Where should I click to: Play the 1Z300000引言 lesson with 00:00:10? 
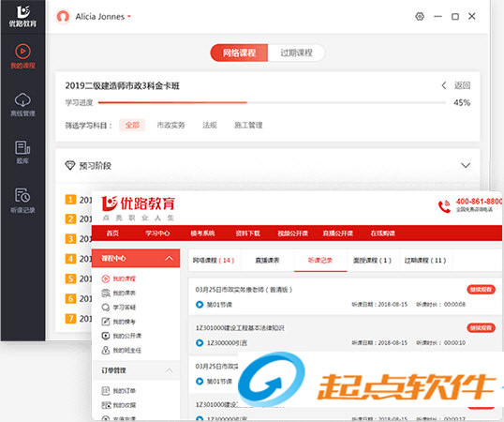[200, 343]
